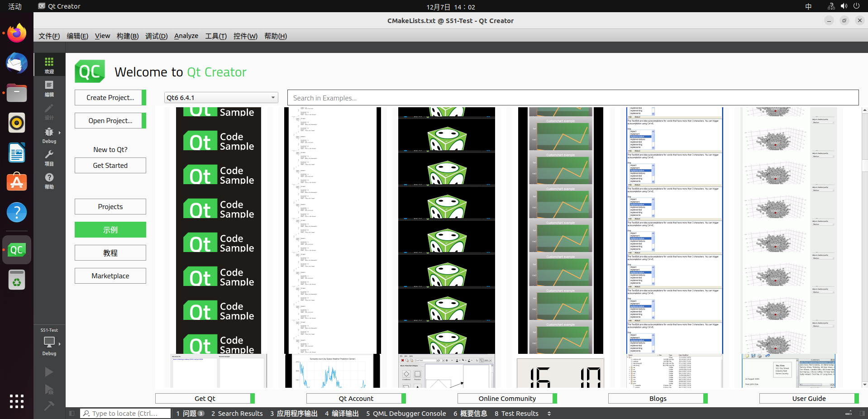This screenshot has height=419, width=868.
Task: Click the Build project hammer icon
Action: tap(49, 406)
